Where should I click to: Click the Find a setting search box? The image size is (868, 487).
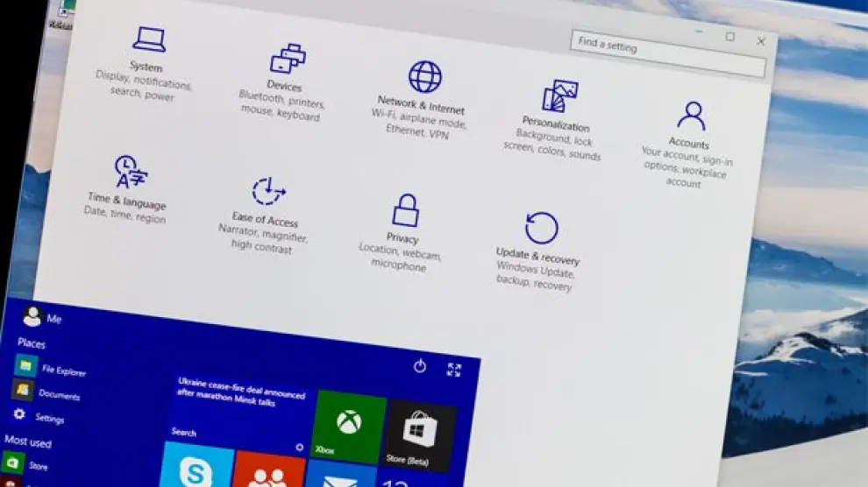click(668, 54)
